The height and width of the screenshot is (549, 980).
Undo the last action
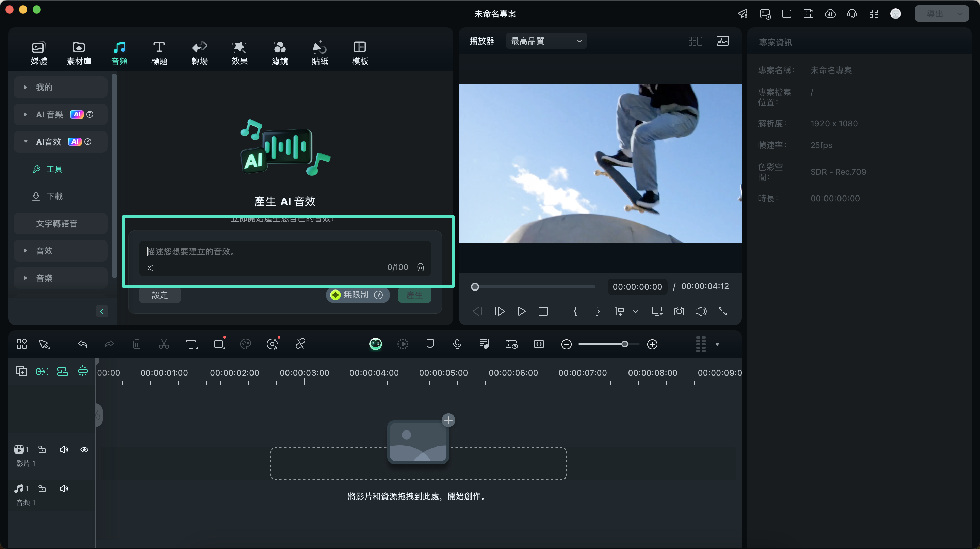coord(83,344)
